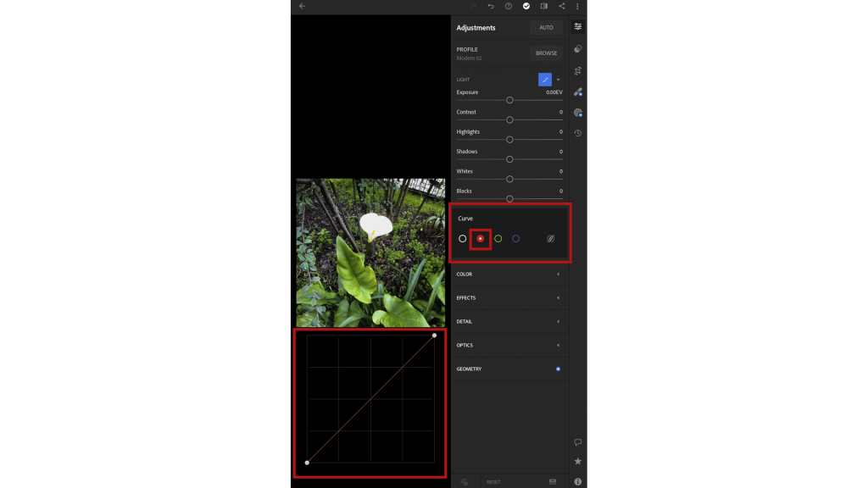
Task: Go back with the top-left arrow
Action: pos(303,6)
